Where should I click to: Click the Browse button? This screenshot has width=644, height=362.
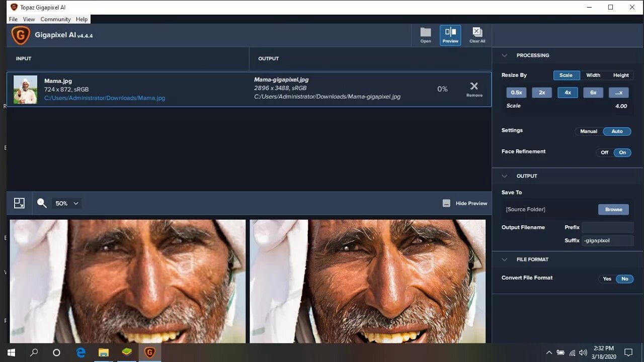[x=613, y=210]
